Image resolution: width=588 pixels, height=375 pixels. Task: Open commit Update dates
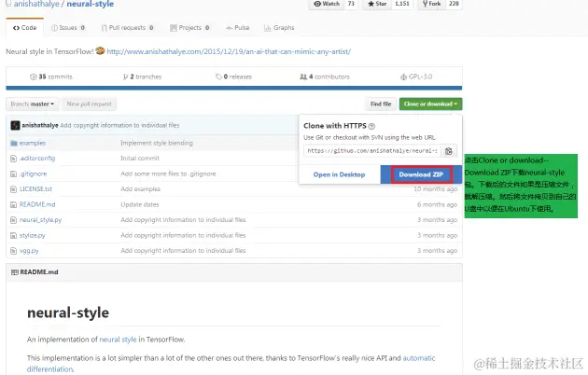coord(140,204)
